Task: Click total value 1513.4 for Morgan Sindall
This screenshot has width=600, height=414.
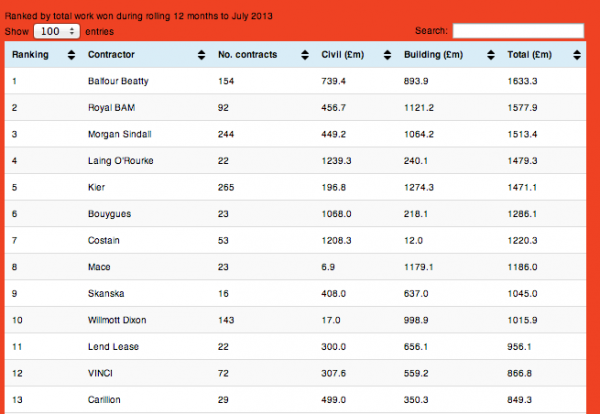Action: click(x=522, y=134)
